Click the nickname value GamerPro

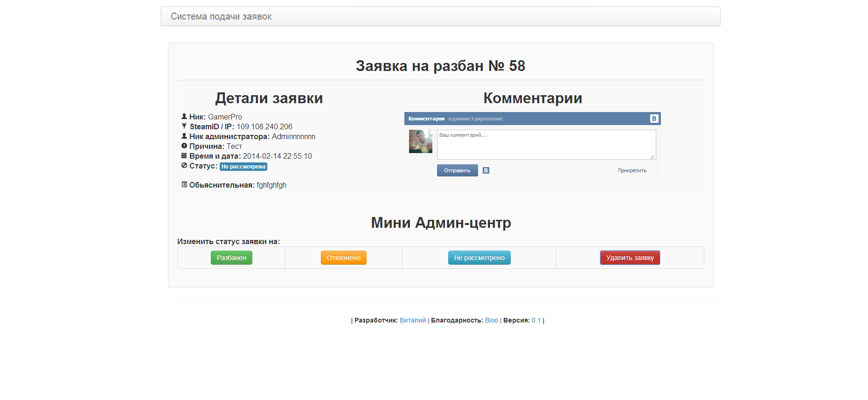click(x=225, y=117)
